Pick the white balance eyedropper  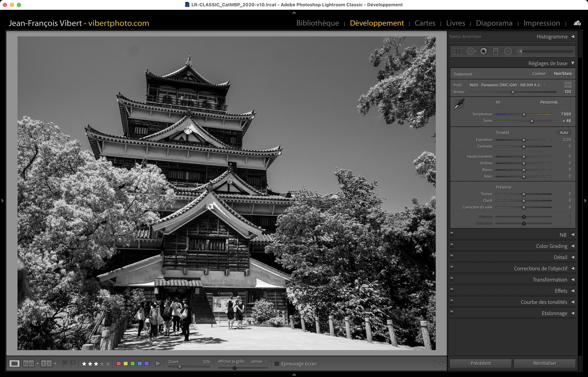tap(459, 104)
